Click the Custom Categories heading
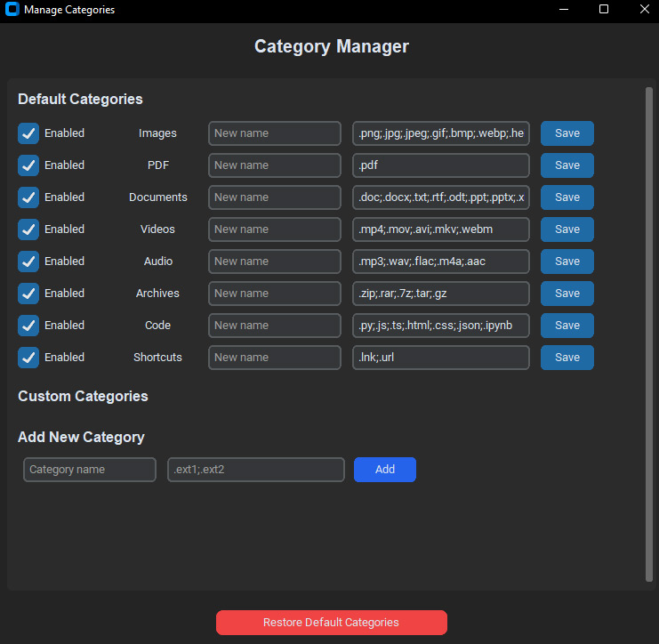 pos(83,397)
